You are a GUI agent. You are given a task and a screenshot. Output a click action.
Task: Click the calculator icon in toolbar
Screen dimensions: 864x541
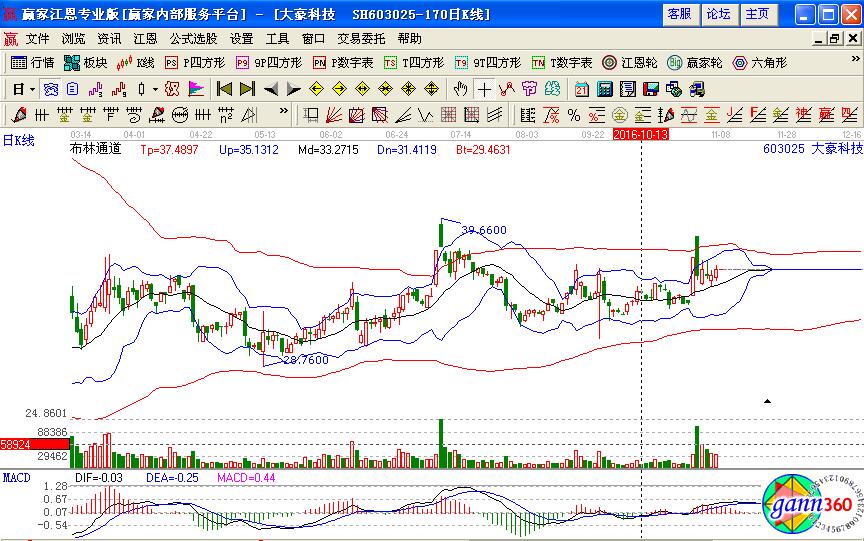(604, 89)
